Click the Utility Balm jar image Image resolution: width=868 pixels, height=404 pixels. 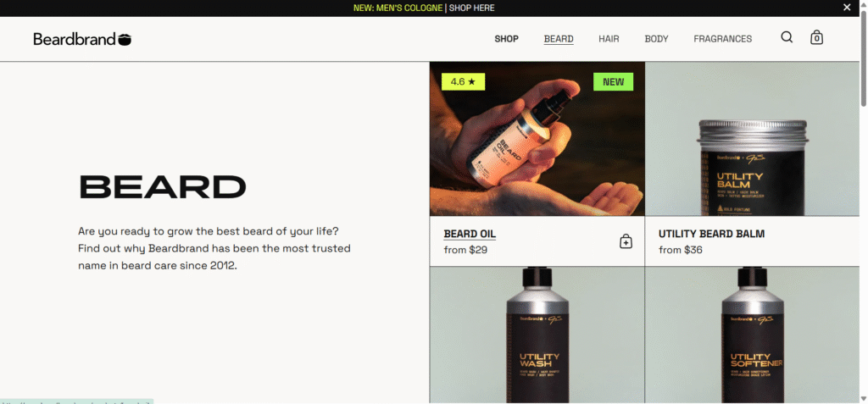pyautogui.click(x=753, y=139)
